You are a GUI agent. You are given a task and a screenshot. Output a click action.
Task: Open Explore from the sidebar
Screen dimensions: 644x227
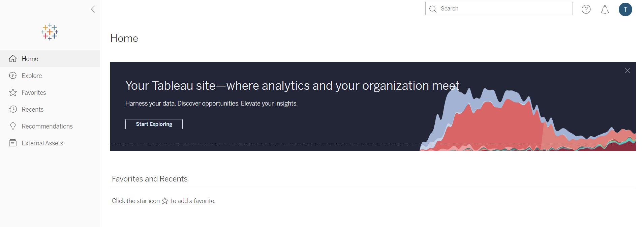click(32, 76)
